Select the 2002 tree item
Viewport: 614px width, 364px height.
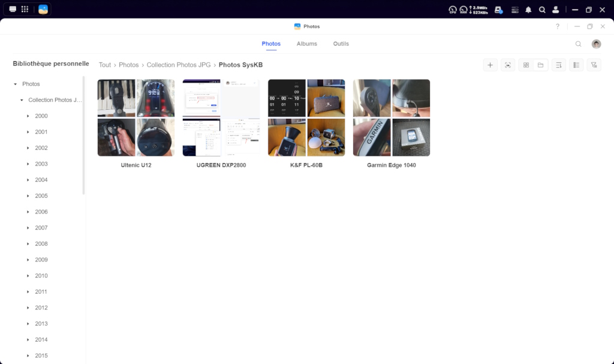point(41,148)
